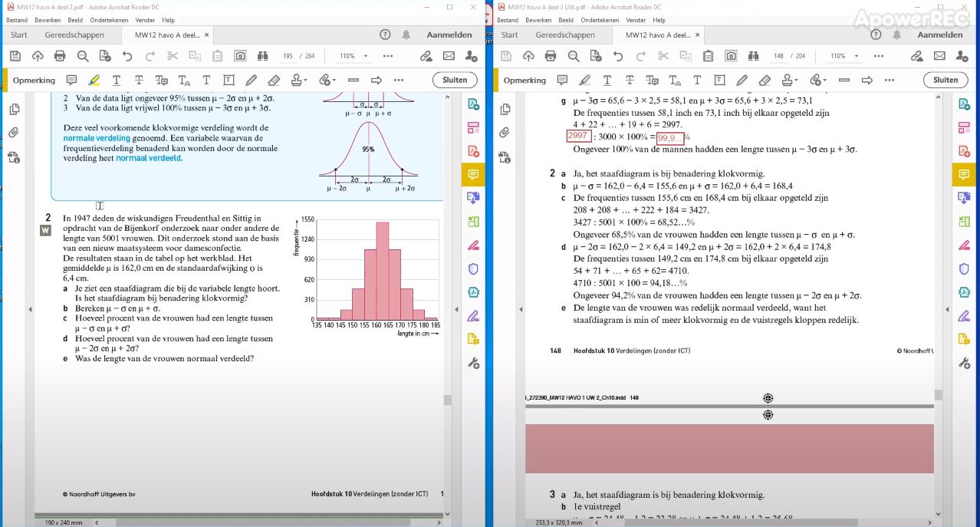
Task: Expand the stamp tool dropdown in the right window
Action: [797, 80]
